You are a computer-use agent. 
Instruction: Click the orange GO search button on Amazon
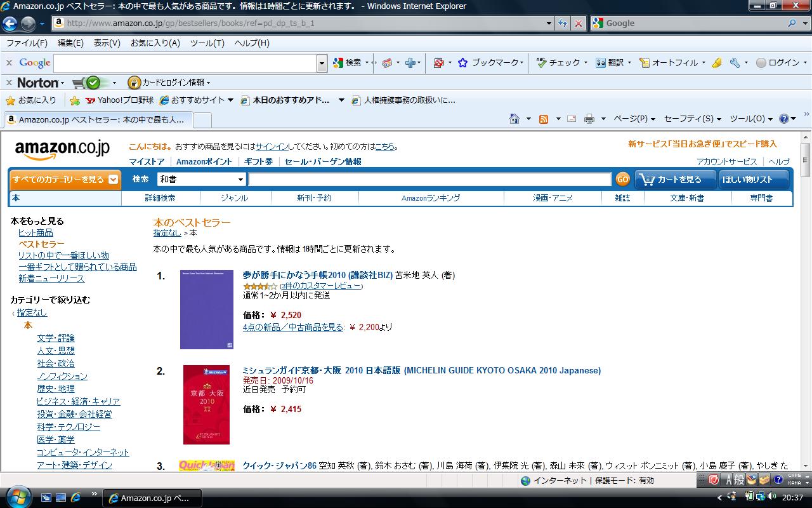pos(622,179)
